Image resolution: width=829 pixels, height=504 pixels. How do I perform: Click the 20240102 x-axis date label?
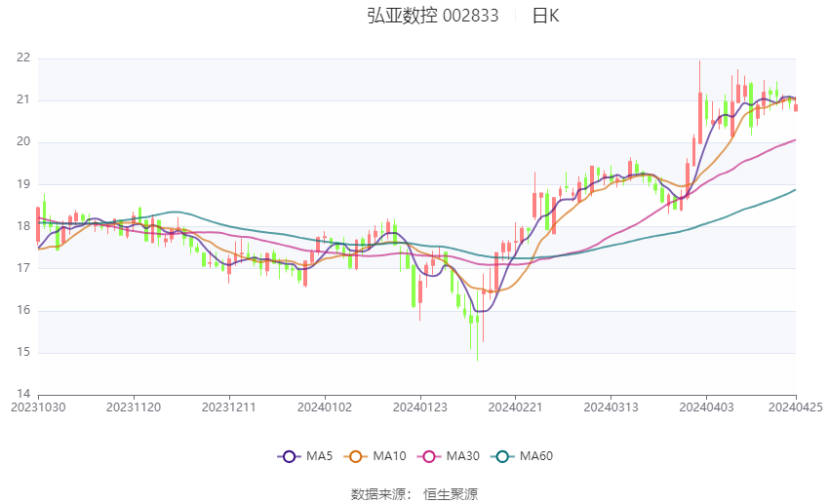pyautogui.click(x=325, y=407)
